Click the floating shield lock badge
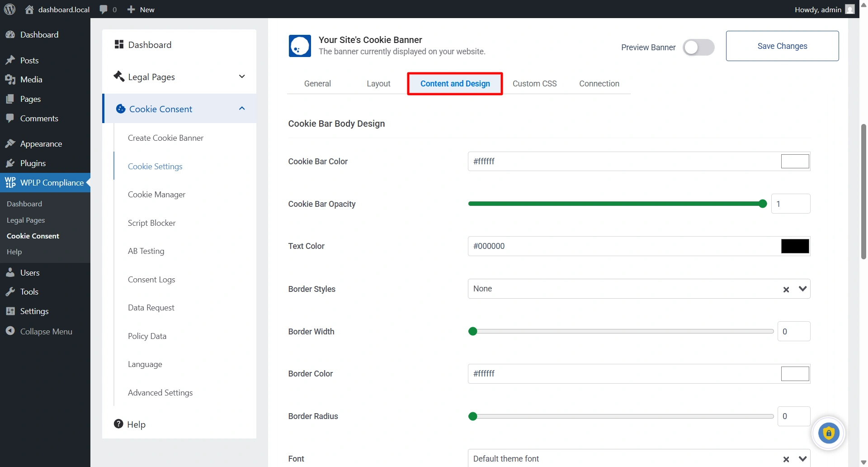Screen dimensions: 868x467 (828, 433)
